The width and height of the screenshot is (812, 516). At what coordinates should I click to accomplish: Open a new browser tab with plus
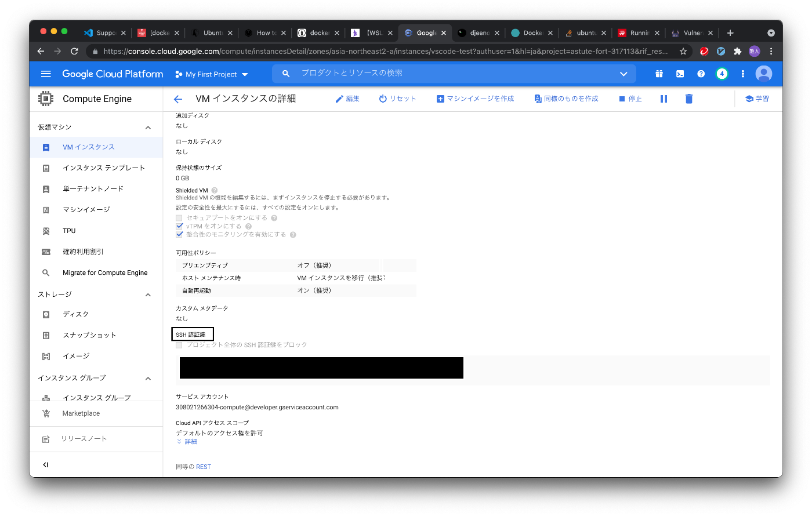click(x=730, y=33)
